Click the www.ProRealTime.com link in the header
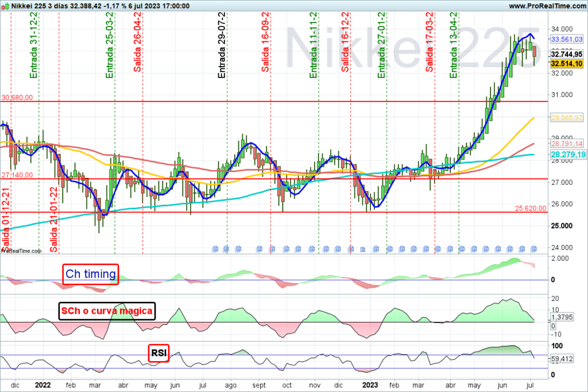588x392 pixels. [547, 6]
